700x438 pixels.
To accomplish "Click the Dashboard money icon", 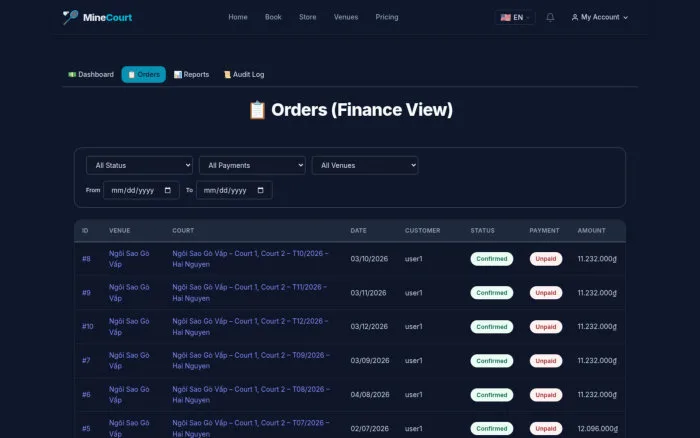I will click(72, 75).
